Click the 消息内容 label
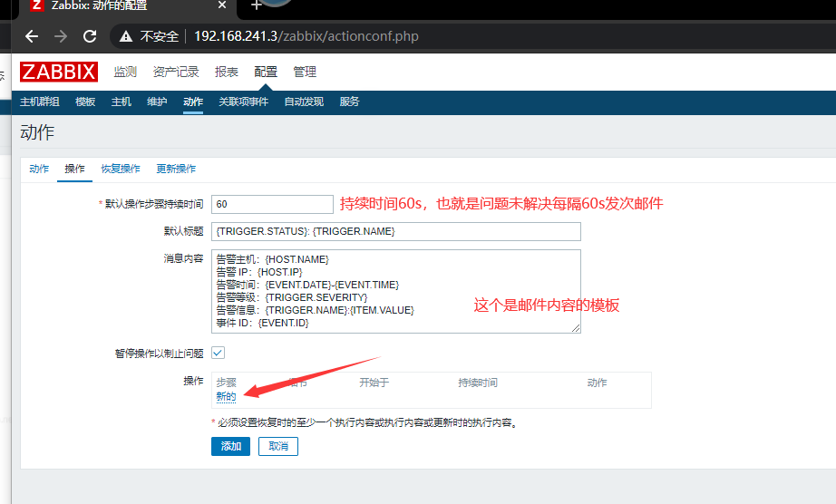 click(183, 258)
